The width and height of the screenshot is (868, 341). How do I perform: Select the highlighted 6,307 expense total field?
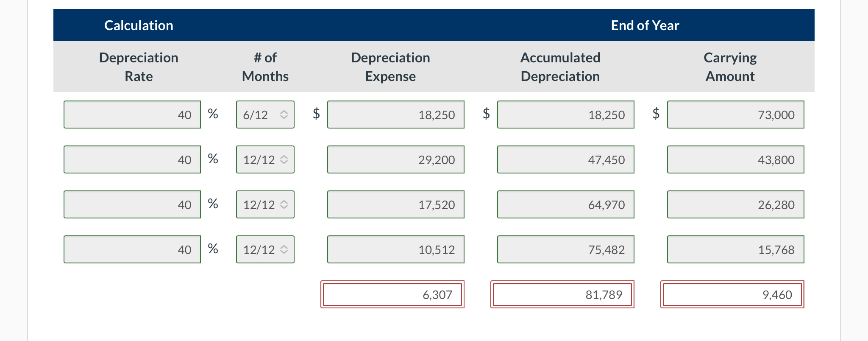[392, 294]
